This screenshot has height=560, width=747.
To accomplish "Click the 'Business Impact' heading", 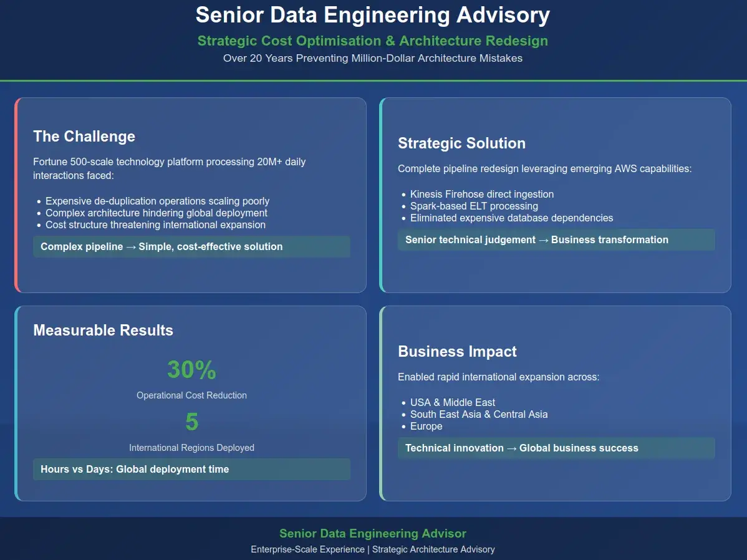I will coord(457,352).
